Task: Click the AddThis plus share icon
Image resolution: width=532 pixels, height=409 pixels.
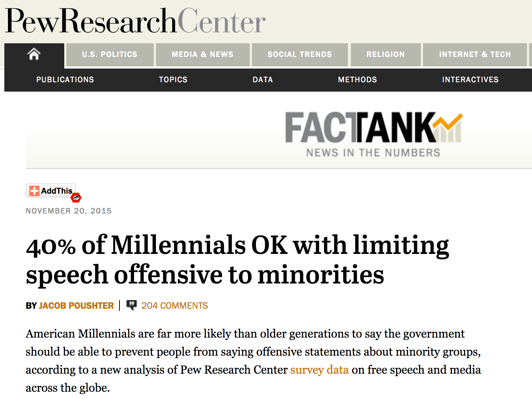Action: [x=34, y=191]
